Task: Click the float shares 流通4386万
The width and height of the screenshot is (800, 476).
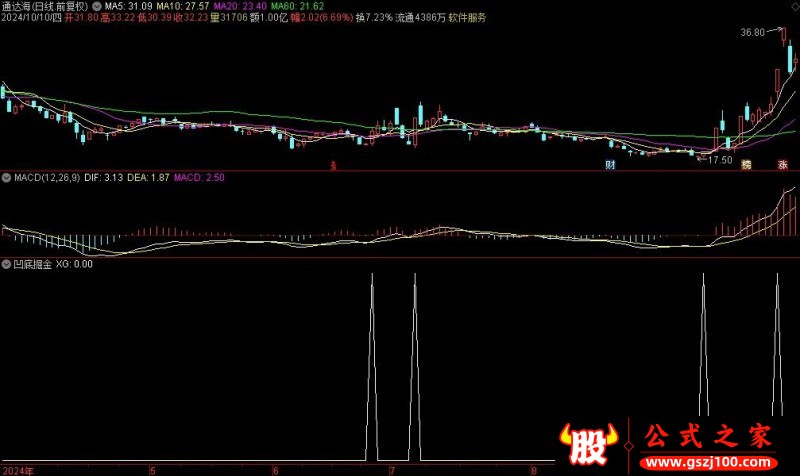Action: click(420, 18)
